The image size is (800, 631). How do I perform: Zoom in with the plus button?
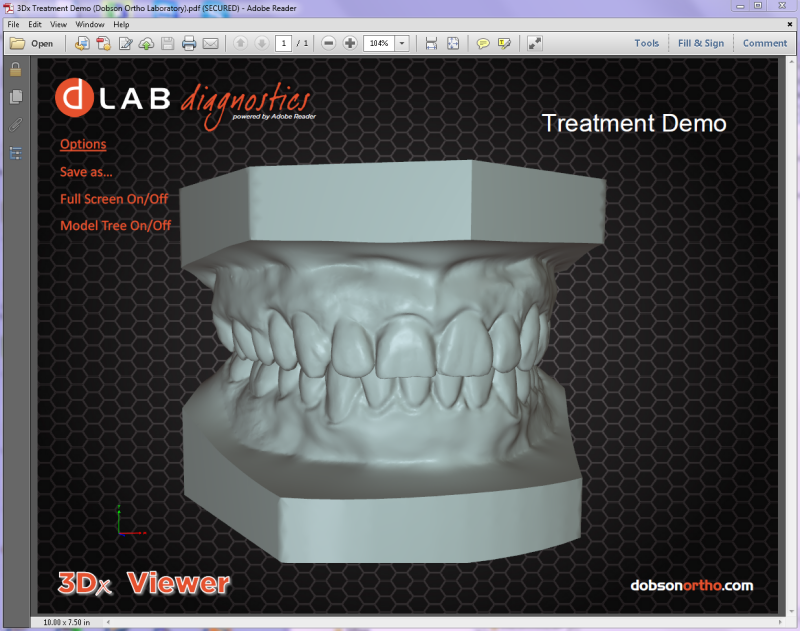pyautogui.click(x=350, y=43)
